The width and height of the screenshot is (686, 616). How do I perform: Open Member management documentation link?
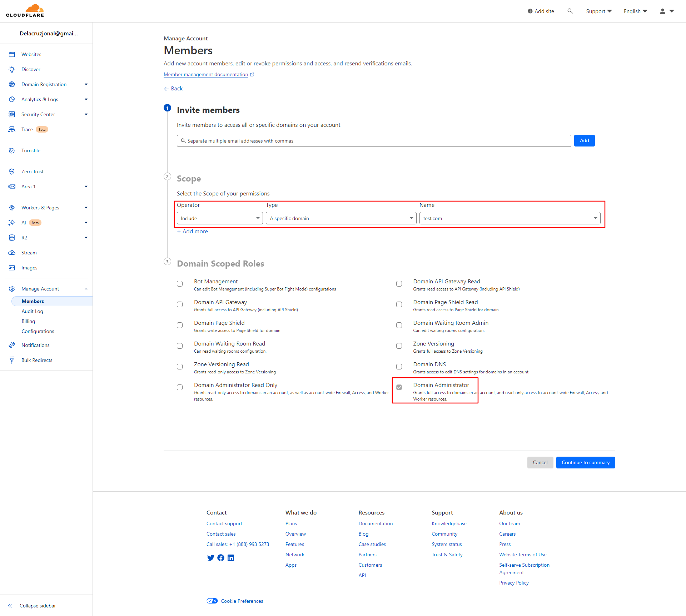pos(206,74)
